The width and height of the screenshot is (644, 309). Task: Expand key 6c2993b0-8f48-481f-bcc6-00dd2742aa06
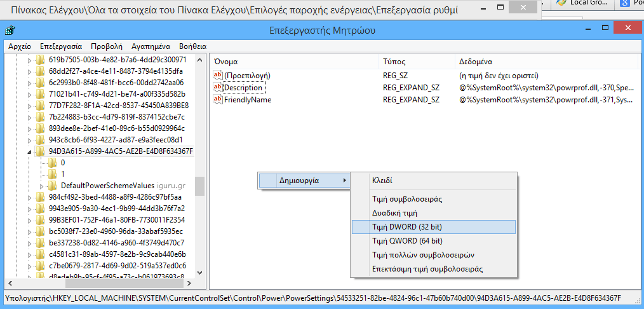click(29, 83)
